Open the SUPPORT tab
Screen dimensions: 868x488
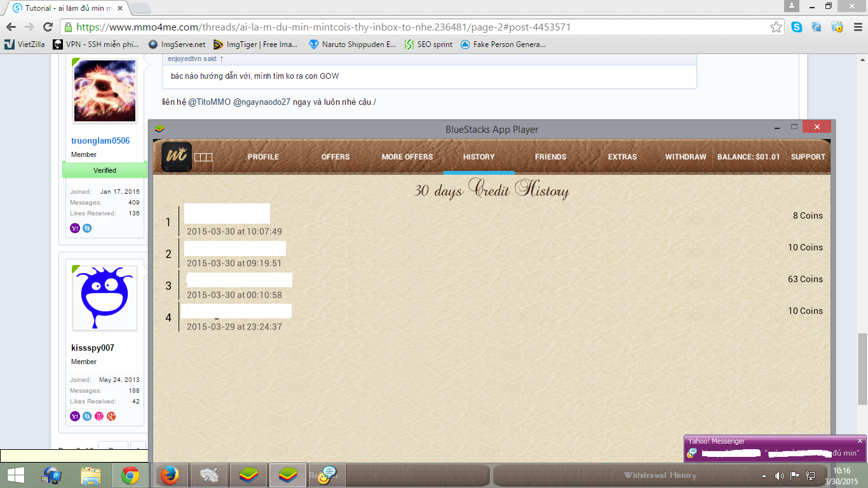(808, 157)
